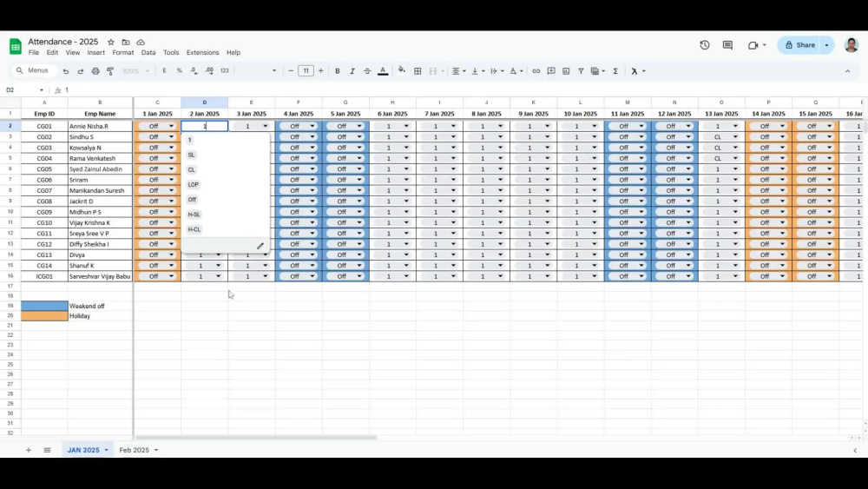
Task: Print the spreadsheet
Action: [x=95, y=71]
